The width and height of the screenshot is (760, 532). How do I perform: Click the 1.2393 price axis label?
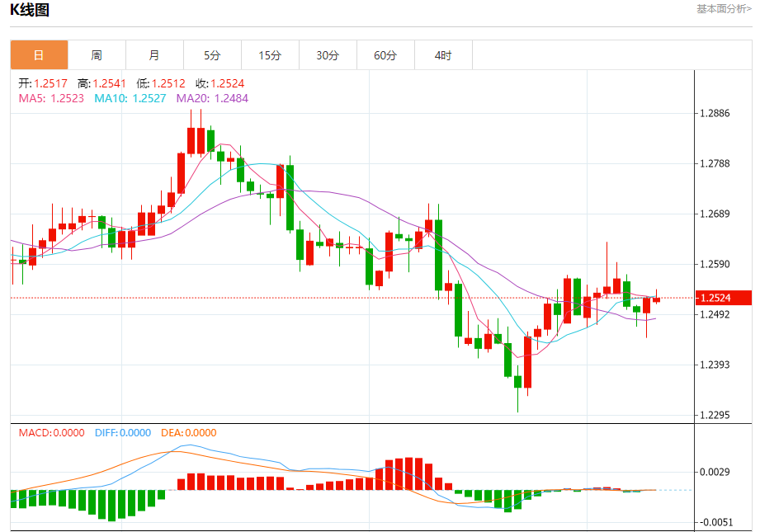pyautogui.click(x=715, y=365)
